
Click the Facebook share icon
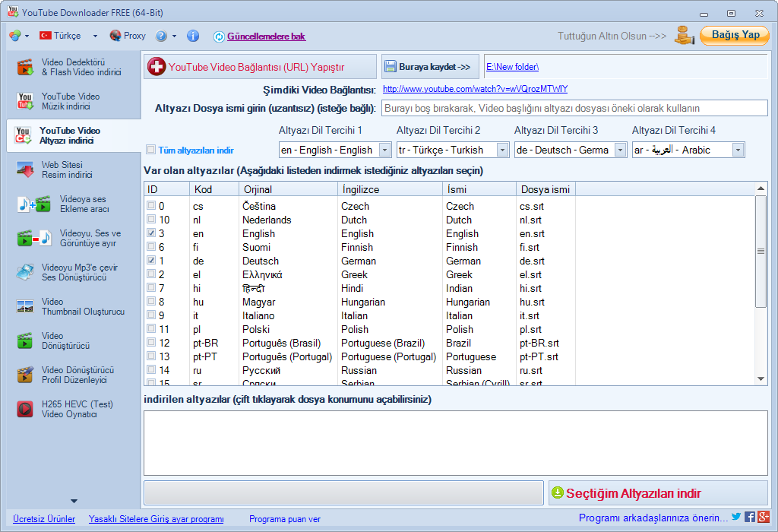tap(750, 517)
